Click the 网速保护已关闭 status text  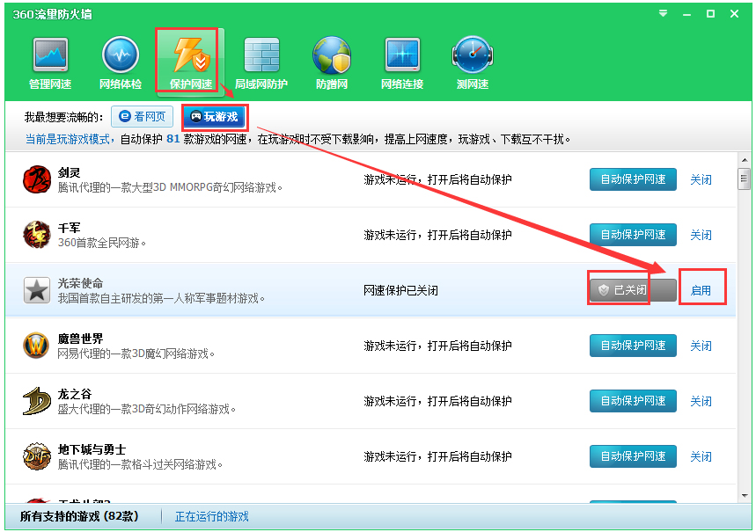400,290
